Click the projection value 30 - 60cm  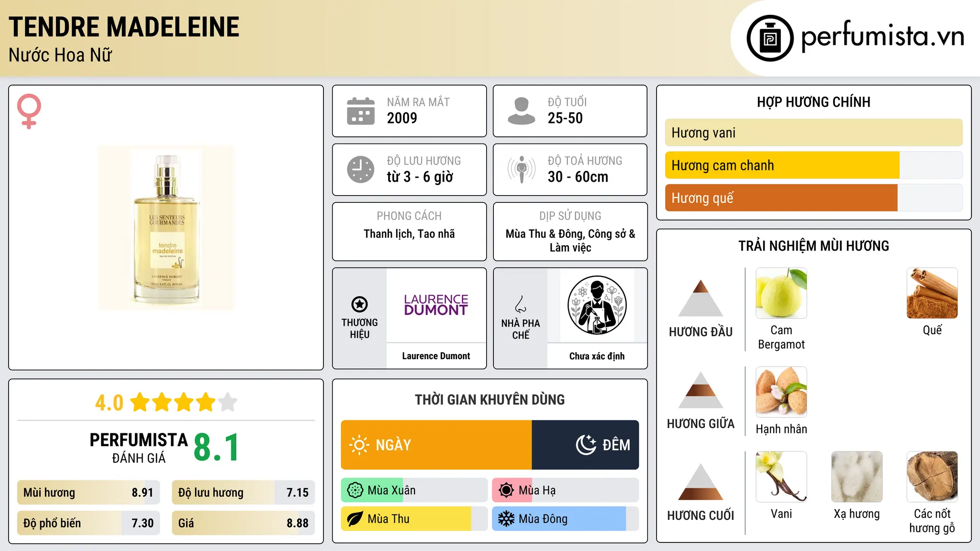578,177
